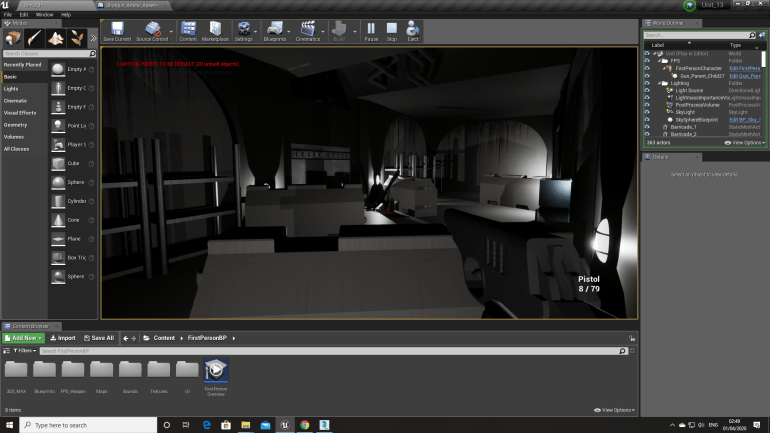This screenshot has width=770, height=433.
Task: Click the Import button
Action: click(x=63, y=338)
